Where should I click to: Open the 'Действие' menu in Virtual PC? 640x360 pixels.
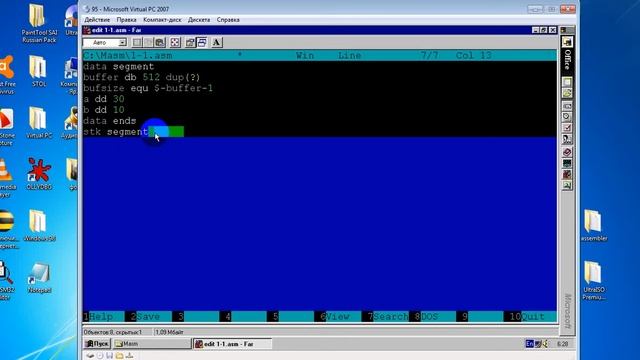[97, 20]
